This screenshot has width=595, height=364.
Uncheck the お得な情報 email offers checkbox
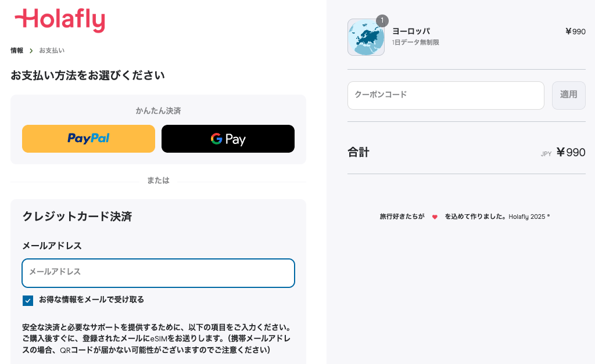click(x=28, y=300)
